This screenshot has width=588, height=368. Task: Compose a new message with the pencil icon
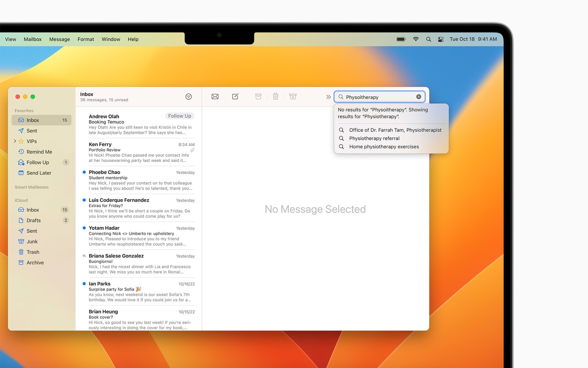click(235, 96)
